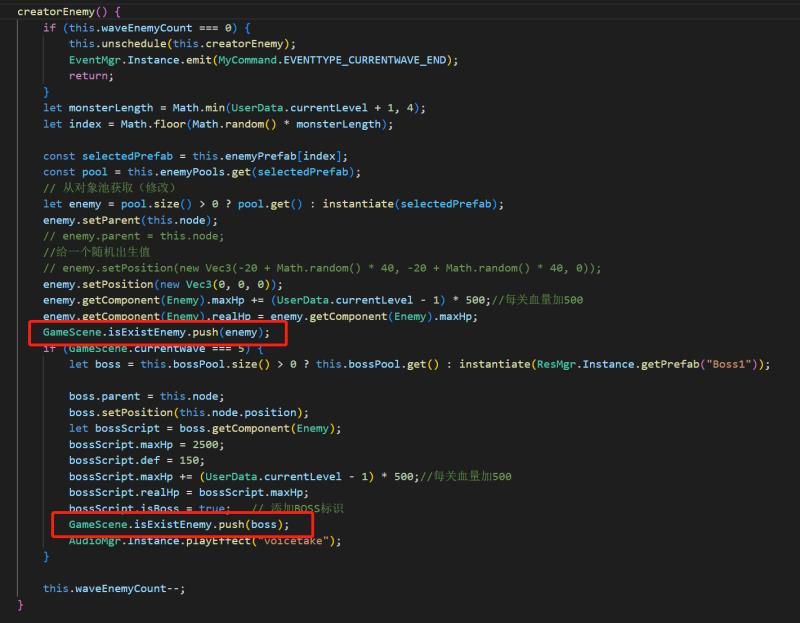This screenshot has width=800, height=623.
Task: Click the 'boss.parent = this.node;' line
Action: click(x=146, y=396)
